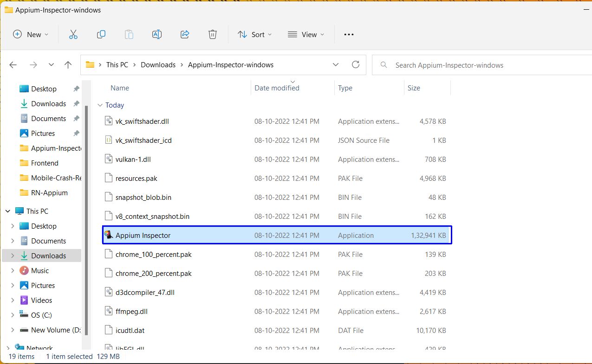Click the Delete trash icon
The image size is (592, 364).
click(212, 34)
